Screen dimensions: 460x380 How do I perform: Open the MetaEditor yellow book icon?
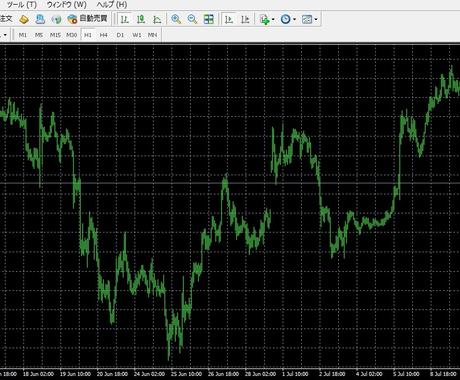pos(24,19)
